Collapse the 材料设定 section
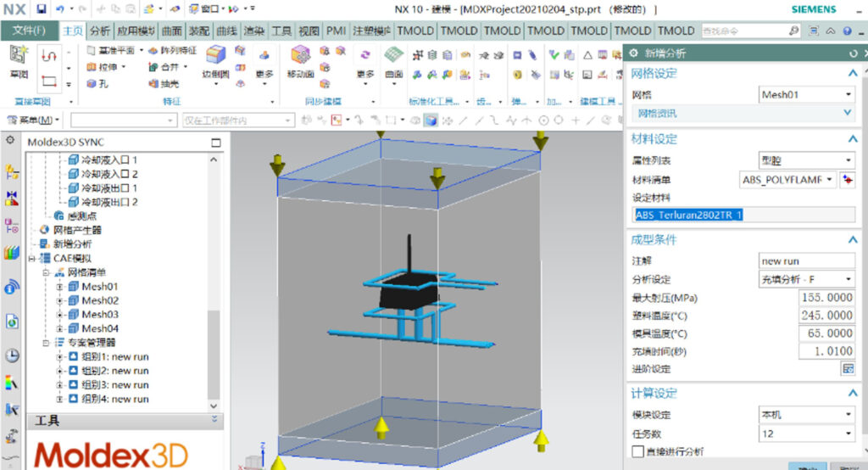 click(853, 139)
